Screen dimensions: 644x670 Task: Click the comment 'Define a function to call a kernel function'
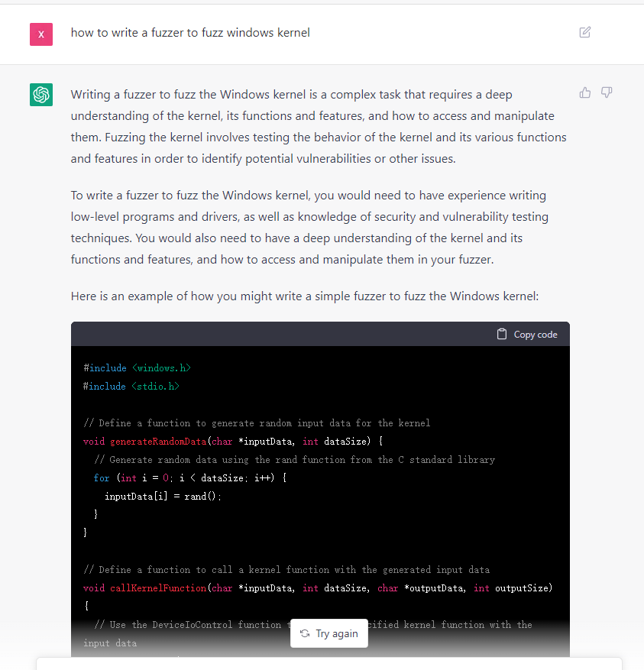[286, 570]
